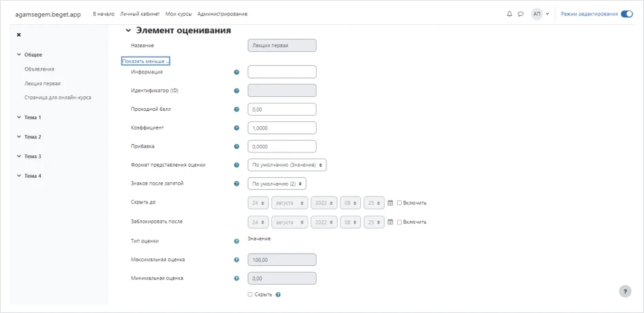Click the floating help question button
Image resolution: width=644 pixels, height=313 pixels.
(625, 292)
